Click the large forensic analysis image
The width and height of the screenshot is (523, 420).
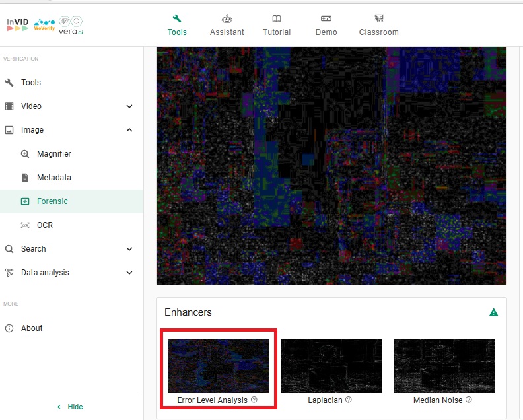click(x=331, y=165)
